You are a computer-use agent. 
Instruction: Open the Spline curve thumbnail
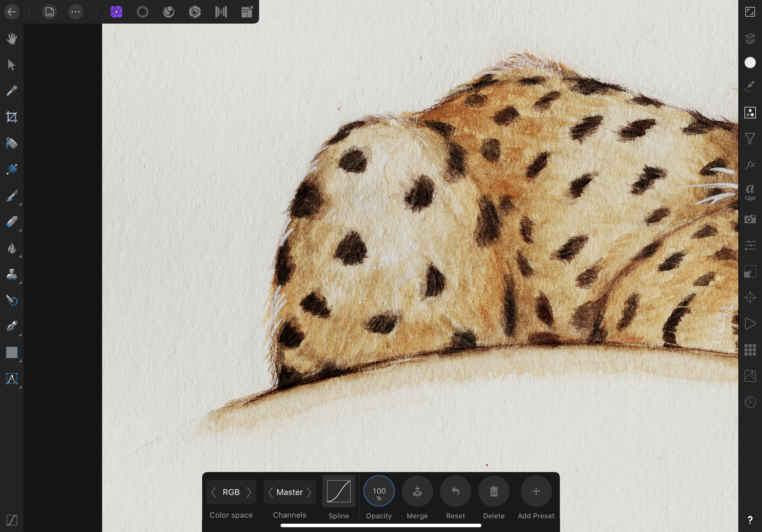pos(339,491)
